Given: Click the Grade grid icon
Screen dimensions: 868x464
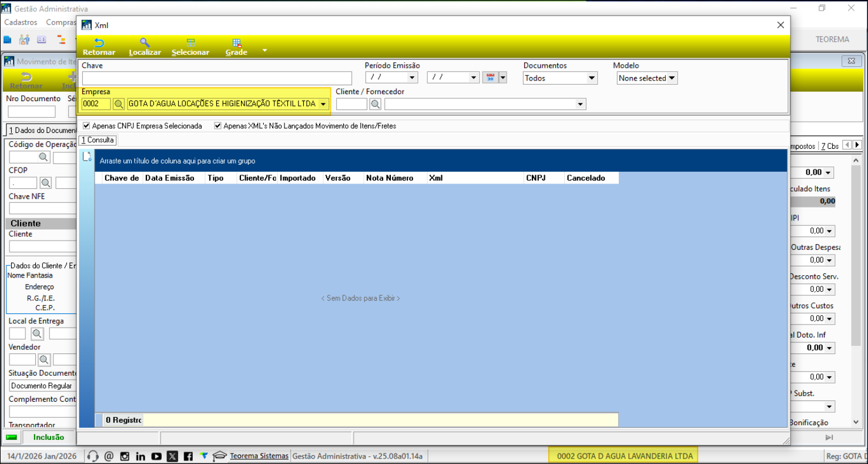Looking at the screenshot, I should 236,43.
